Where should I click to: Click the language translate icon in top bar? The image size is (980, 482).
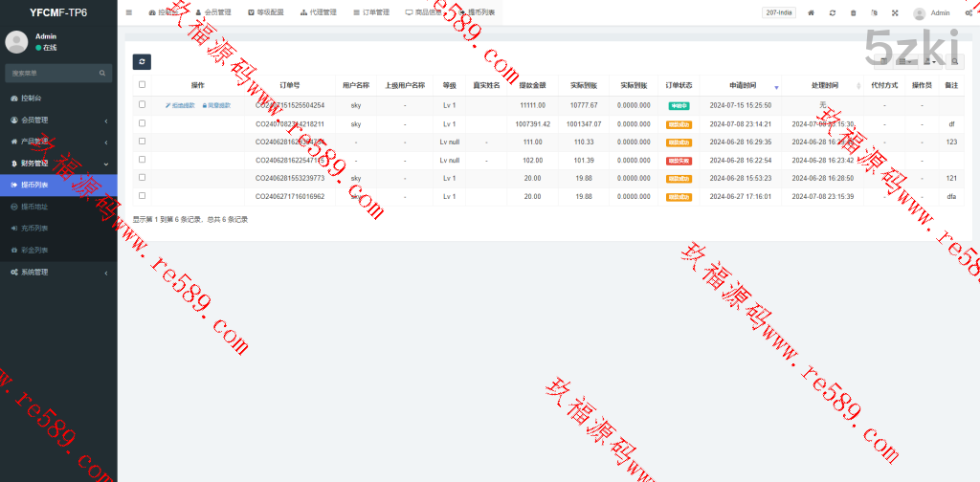point(874,13)
